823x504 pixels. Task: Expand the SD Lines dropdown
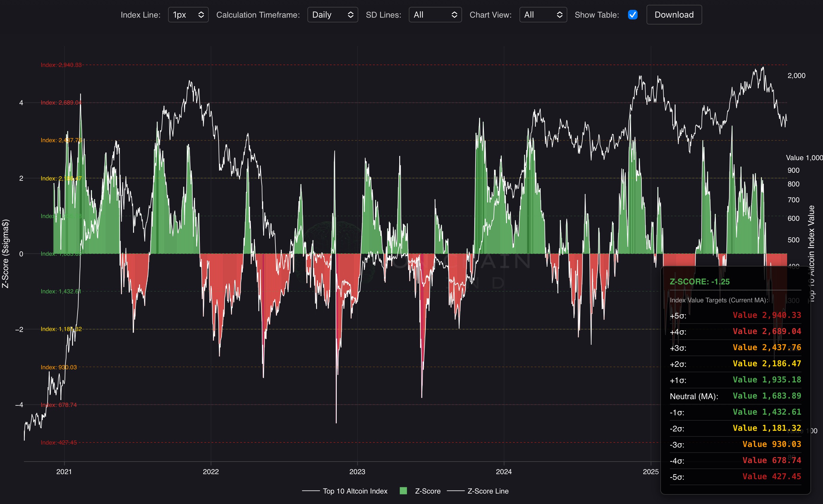pos(435,15)
